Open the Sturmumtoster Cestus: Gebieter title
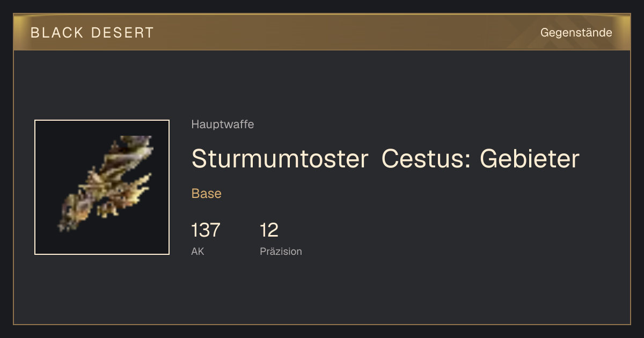The height and width of the screenshot is (338, 644). (x=385, y=159)
